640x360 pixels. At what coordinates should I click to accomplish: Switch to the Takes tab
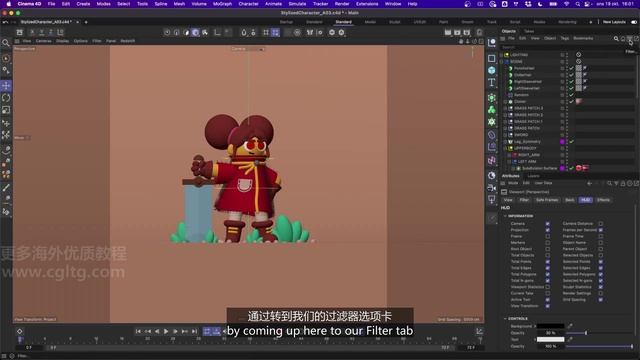pos(529,31)
